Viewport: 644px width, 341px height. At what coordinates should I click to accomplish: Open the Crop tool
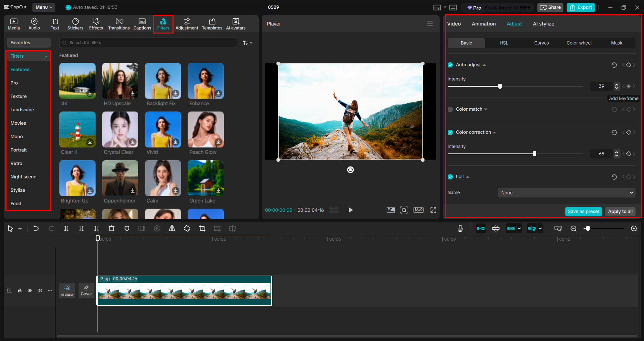(x=202, y=228)
